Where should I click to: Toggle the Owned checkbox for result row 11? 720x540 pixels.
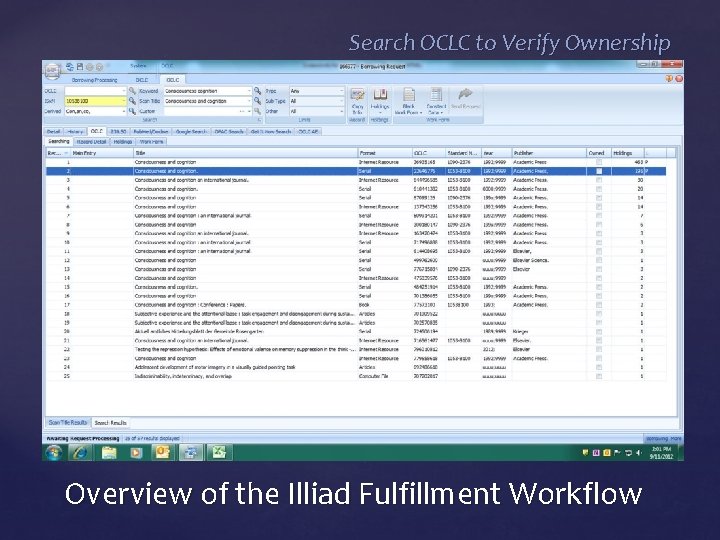599,251
